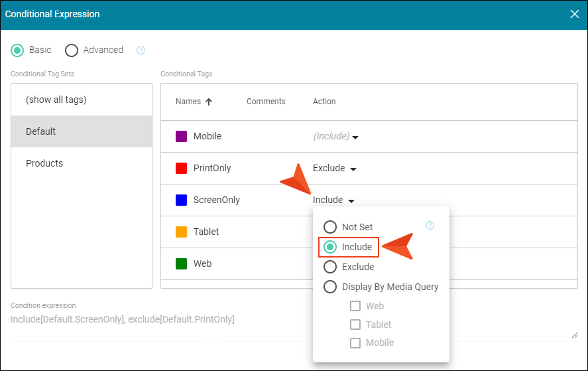Image resolution: width=588 pixels, height=371 pixels.
Task: Select the Basic radio button
Action: coord(17,50)
